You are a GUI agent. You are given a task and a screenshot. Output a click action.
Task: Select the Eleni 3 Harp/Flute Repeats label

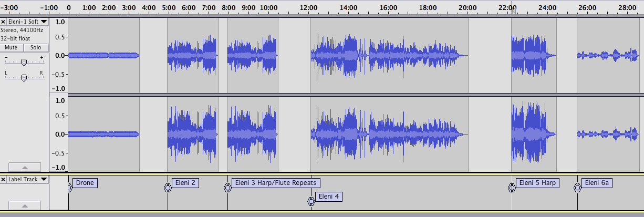(x=276, y=183)
